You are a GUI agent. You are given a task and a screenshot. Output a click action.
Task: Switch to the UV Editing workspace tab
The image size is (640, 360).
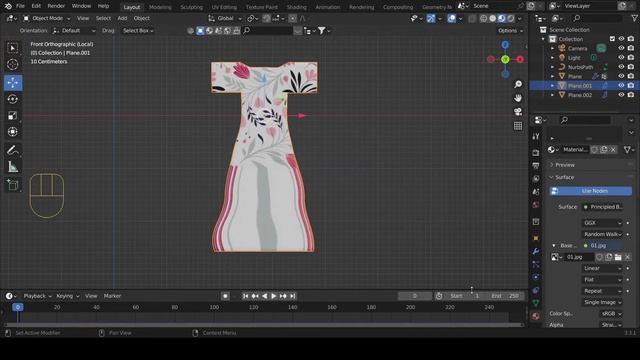click(x=224, y=7)
